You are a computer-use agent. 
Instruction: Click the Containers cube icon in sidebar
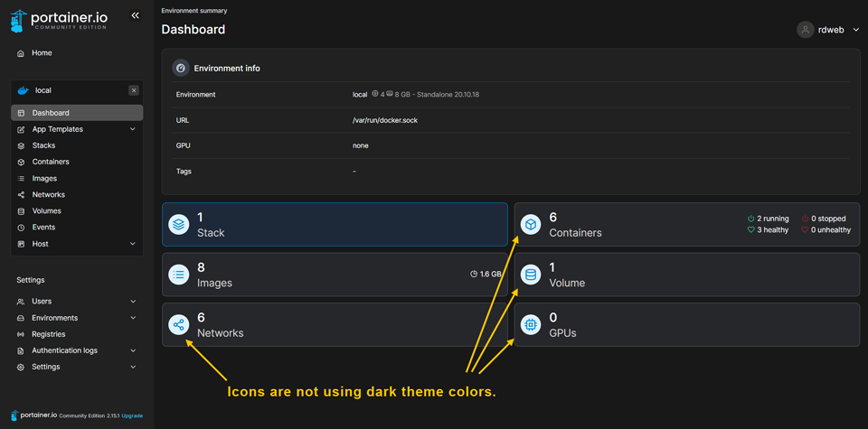[x=21, y=162]
